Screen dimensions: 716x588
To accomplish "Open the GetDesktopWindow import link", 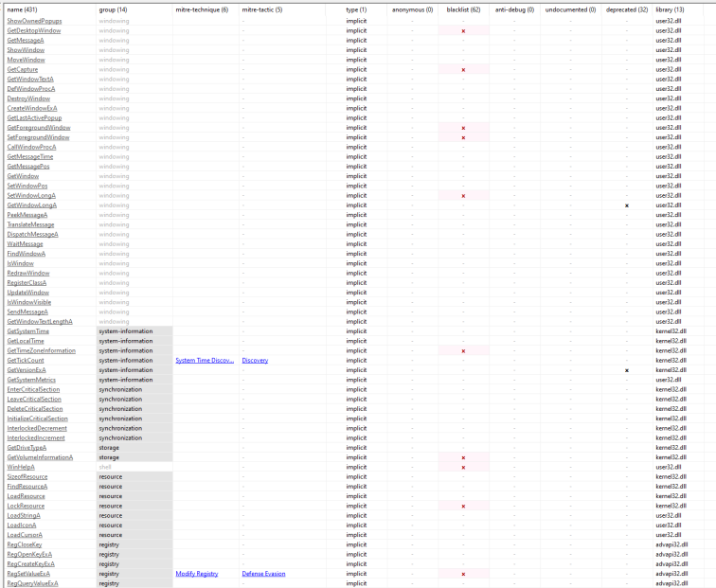I will click(x=34, y=30).
